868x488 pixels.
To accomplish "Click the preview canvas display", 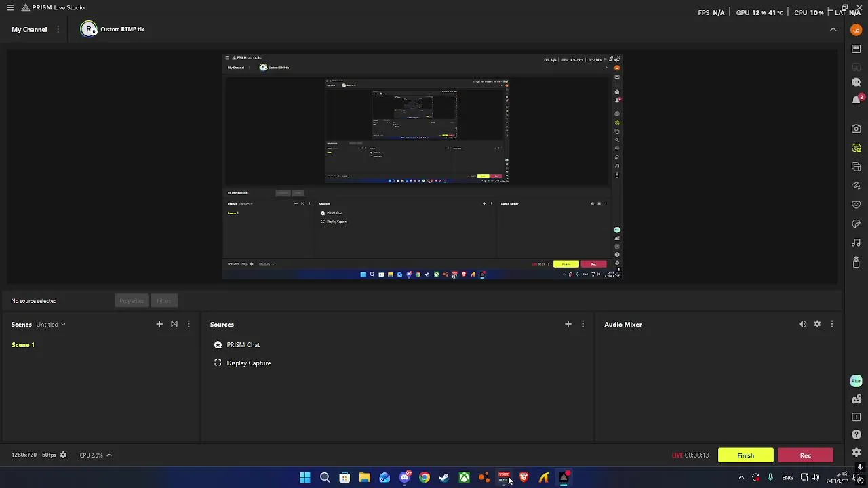I will click(422, 166).
